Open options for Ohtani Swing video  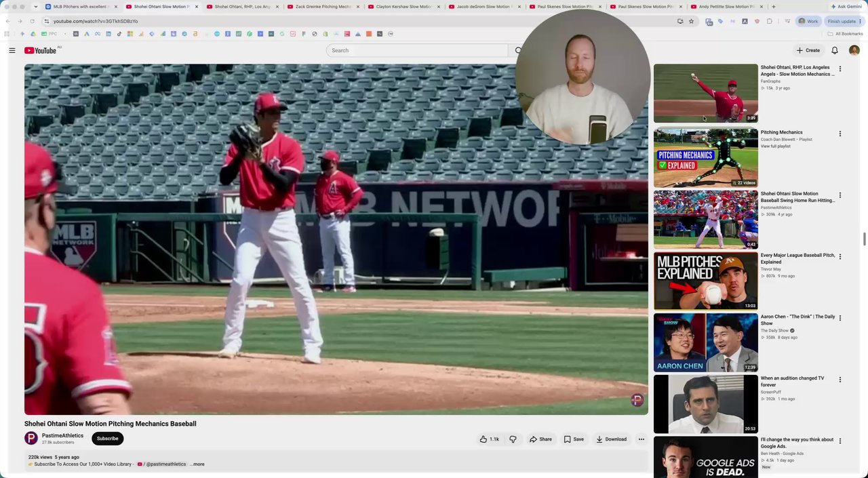click(x=840, y=195)
